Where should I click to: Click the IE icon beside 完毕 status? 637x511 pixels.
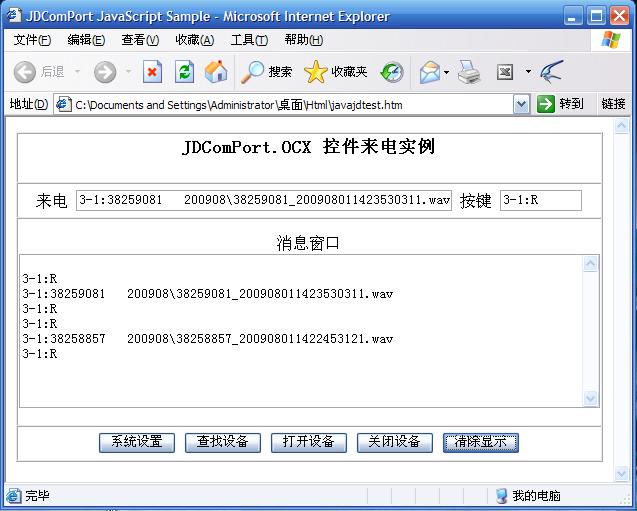coord(14,496)
